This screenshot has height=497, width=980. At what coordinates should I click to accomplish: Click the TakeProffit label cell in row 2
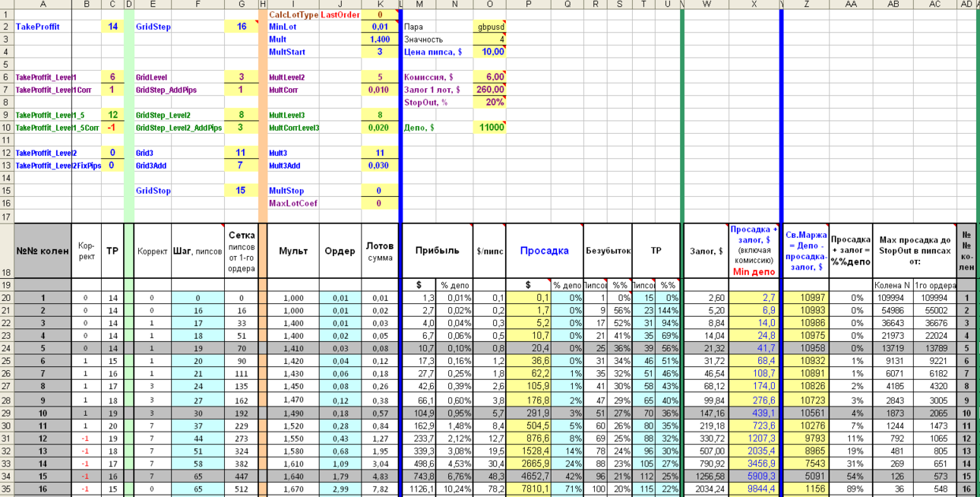[x=43, y=27]
